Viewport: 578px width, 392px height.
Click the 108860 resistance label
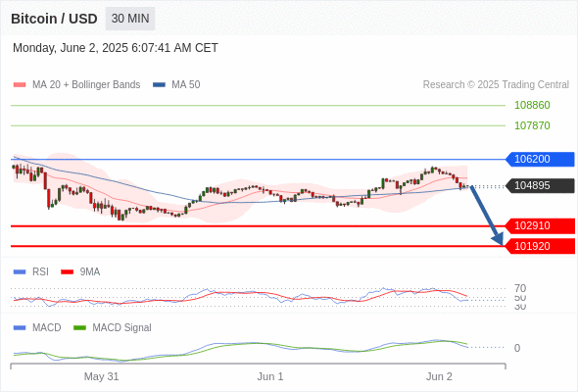pyautogui.click(x=532, y=105)
